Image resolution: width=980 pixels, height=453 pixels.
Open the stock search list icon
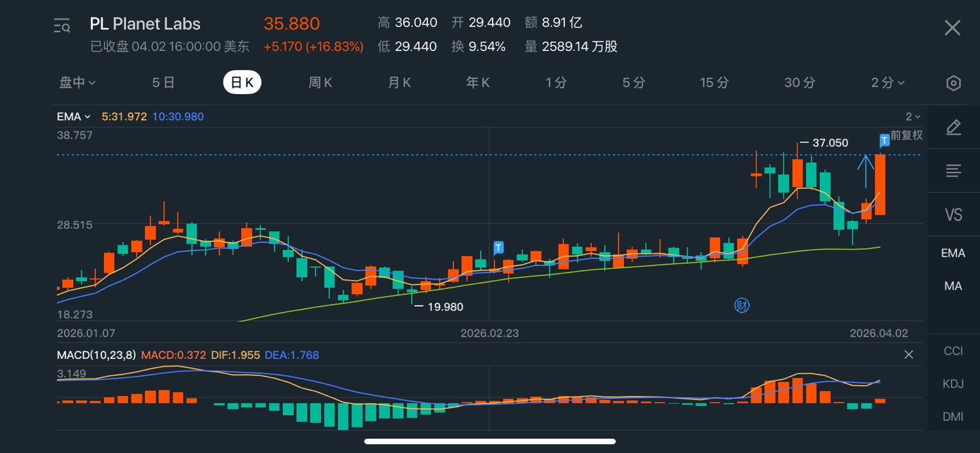[62, 26]
